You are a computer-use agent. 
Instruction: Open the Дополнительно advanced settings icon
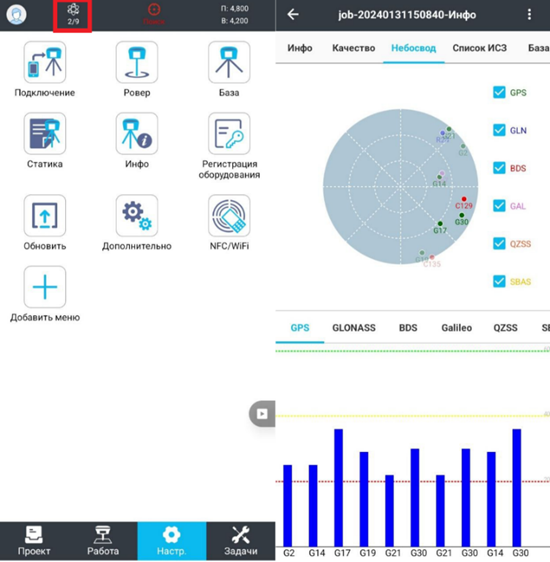coord(137,215)
